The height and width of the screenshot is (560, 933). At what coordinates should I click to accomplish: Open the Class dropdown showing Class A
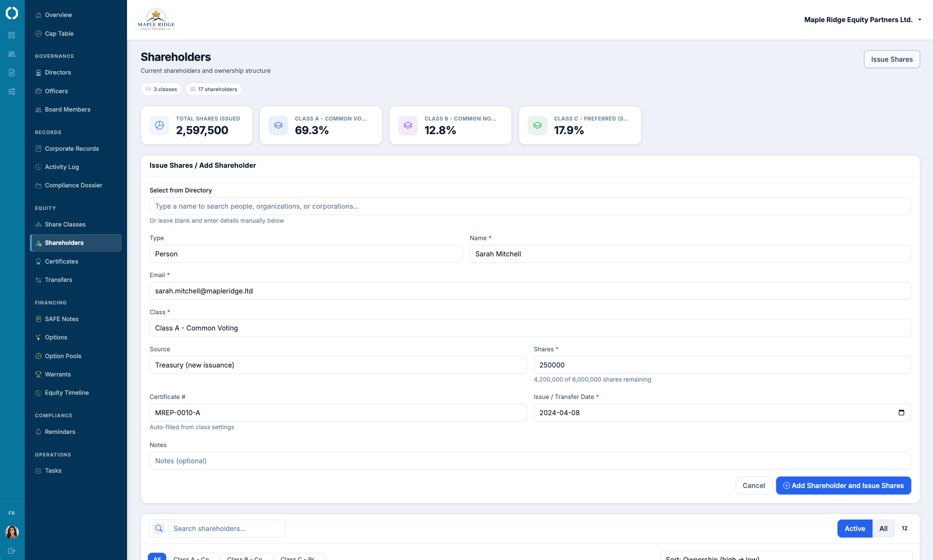530,328
